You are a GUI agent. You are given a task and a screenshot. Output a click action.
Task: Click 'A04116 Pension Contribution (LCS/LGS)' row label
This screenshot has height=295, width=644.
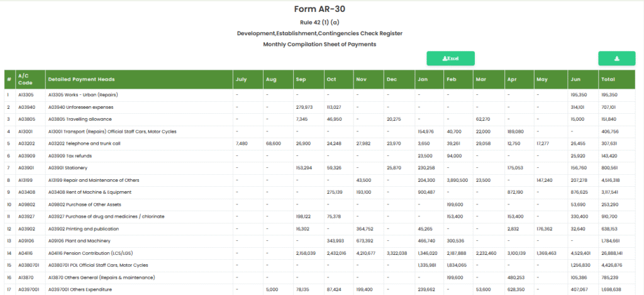[x=93, y=253]
